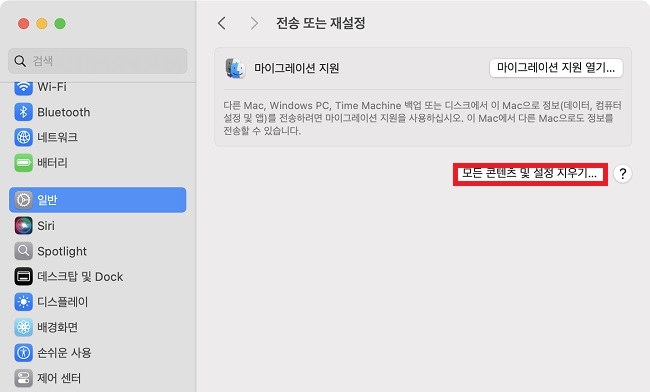The width and height of the screenshot is (650, 392).
Task: Click the search magnifier icon
Action: pos(20,61)
